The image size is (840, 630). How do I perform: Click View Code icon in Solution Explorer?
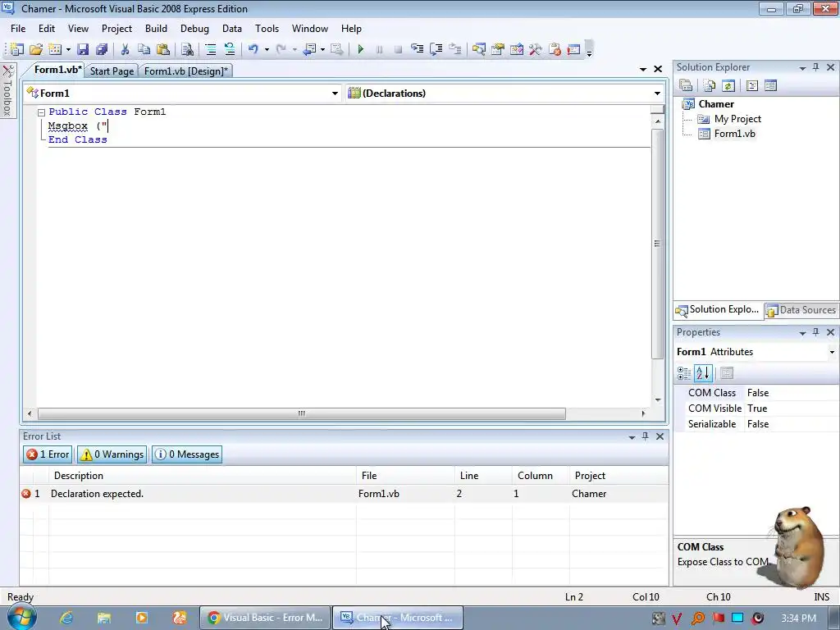click(x=752, y=85)
